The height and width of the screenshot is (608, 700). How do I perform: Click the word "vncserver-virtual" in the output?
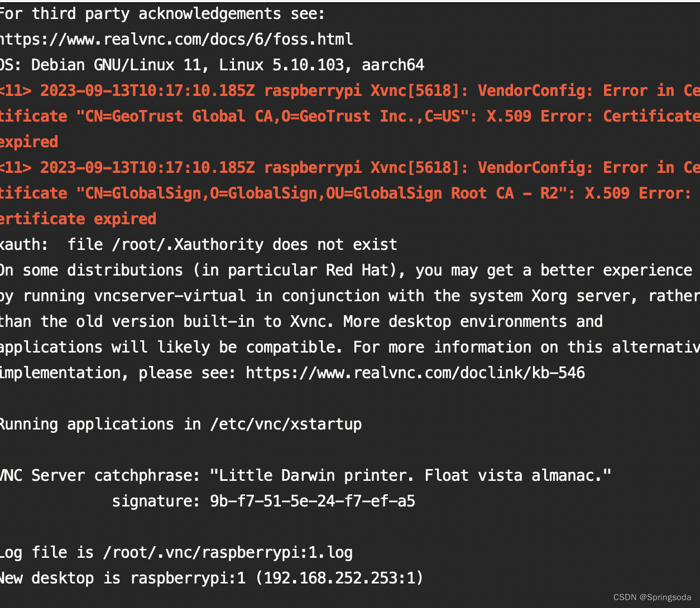170,296
